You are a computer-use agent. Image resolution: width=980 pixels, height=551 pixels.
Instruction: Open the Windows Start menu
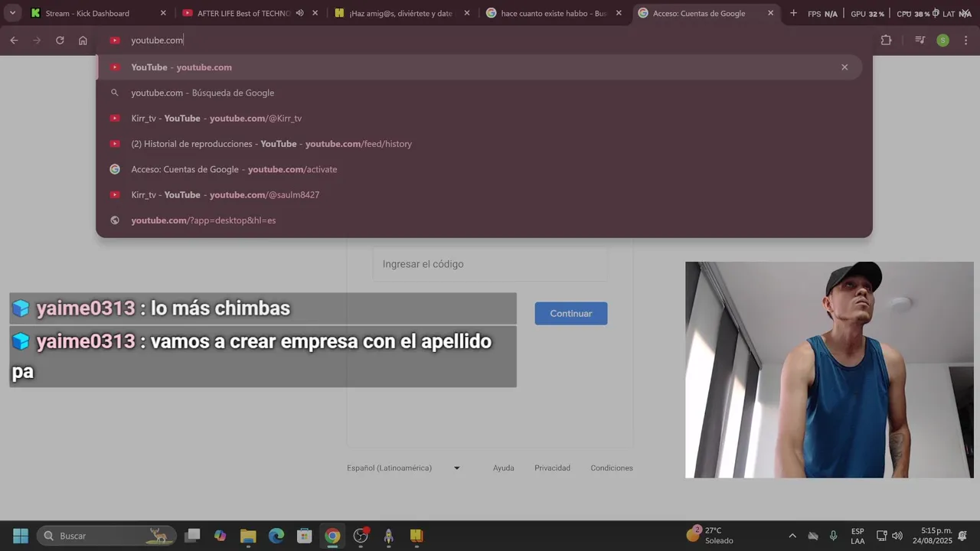pyautogui.click(x=21, y=536)
